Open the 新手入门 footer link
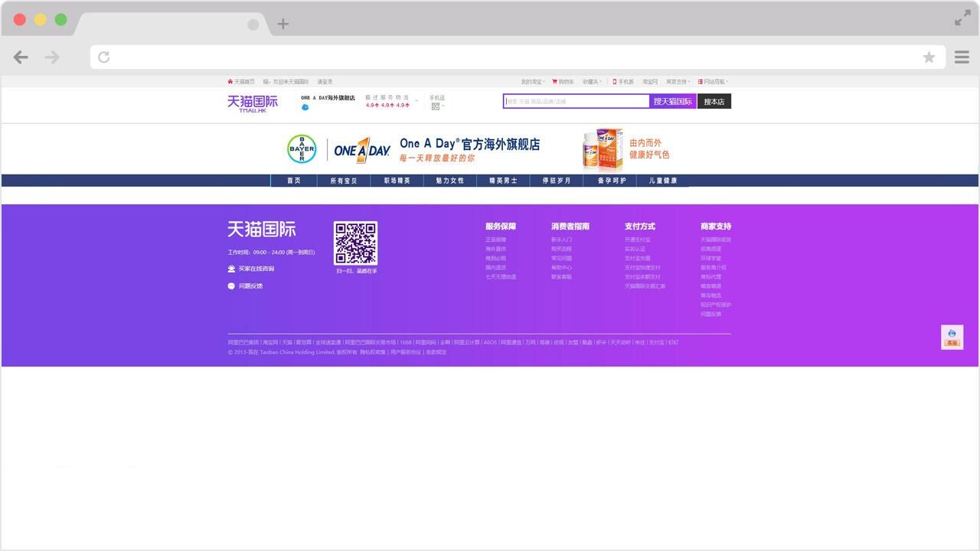 coord(561,240)
